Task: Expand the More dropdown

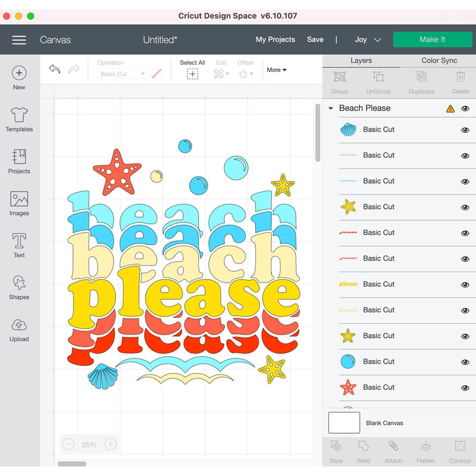Action: point(277,70)
